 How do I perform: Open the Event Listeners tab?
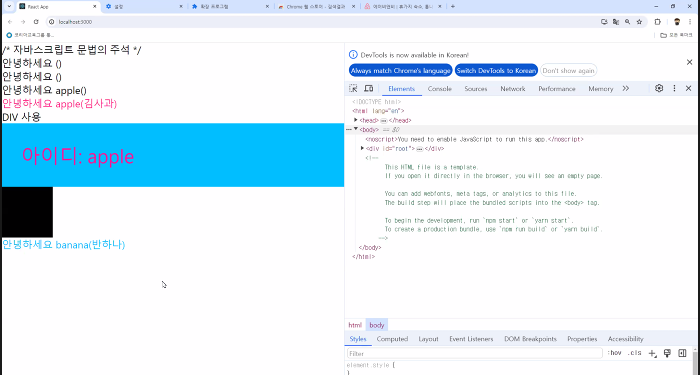click(471, 339)
